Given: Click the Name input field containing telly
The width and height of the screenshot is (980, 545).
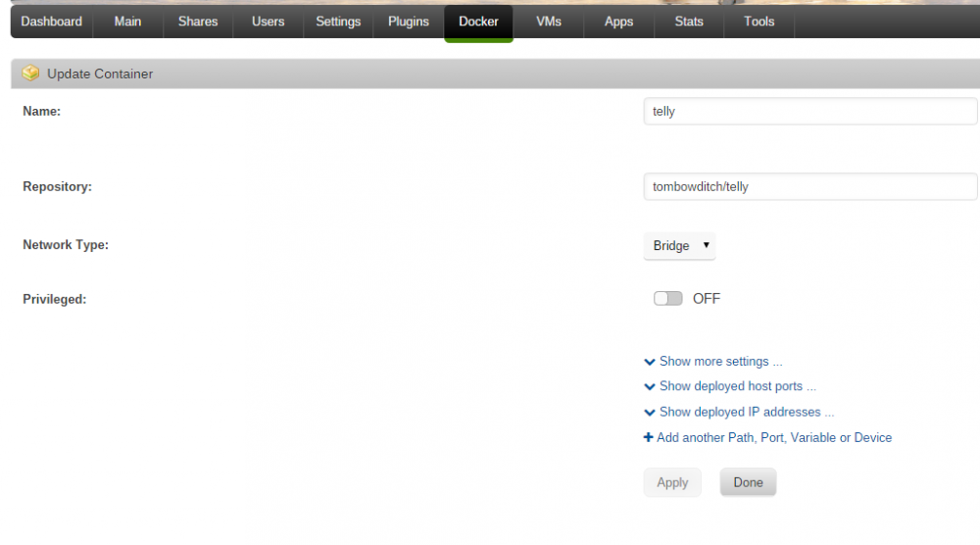Looking at the screenshot, I should [x=810, y=111].
